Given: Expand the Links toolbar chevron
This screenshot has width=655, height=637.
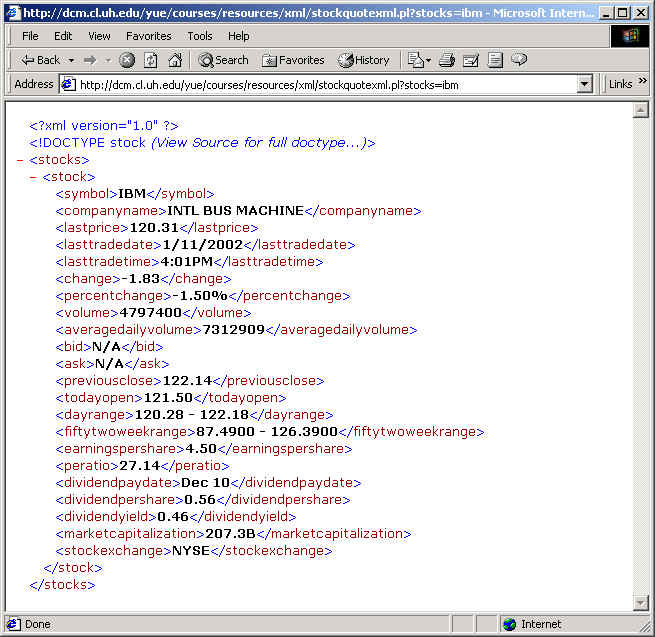Looking at the screenshot, I should point(642,81).
